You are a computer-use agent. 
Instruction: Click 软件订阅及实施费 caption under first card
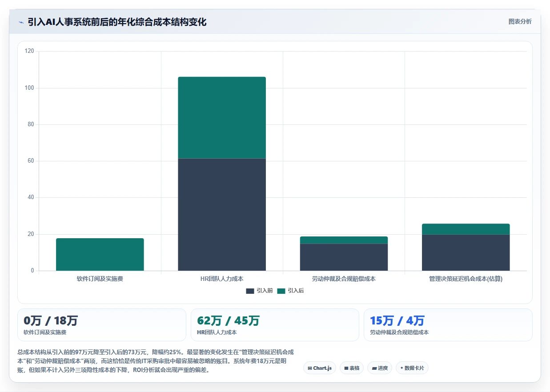click(x=45, y=332)
